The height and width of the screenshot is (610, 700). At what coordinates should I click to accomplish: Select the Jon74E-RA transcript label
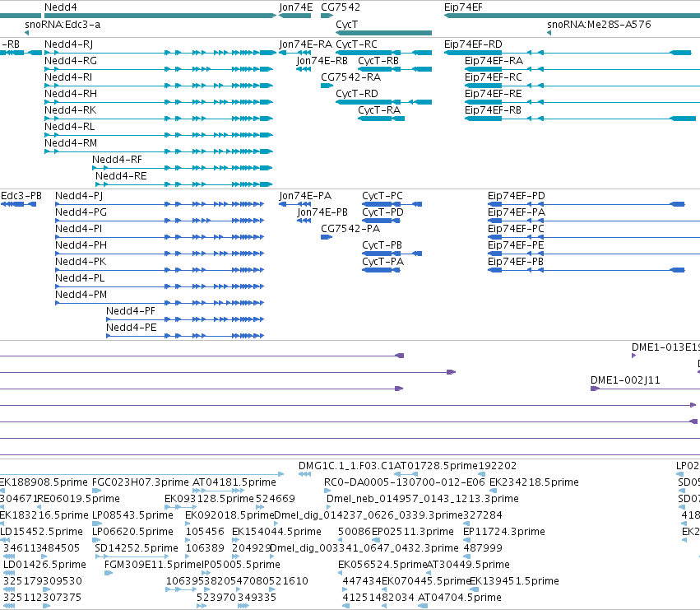tap(306, 44)
